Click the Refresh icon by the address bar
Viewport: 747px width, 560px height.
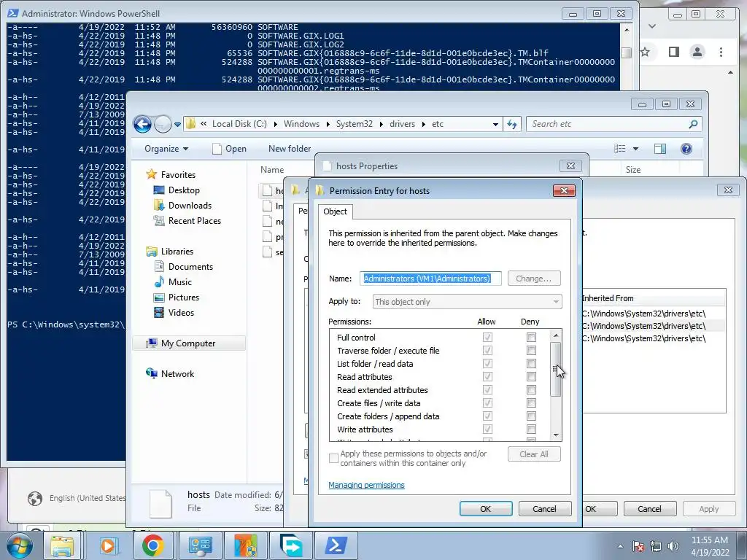(512, 124)
